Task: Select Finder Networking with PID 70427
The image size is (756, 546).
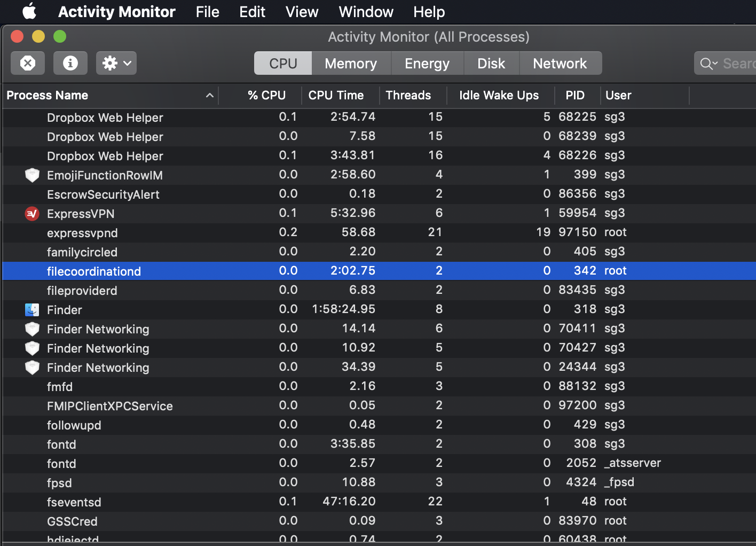Action: point(379,348)
